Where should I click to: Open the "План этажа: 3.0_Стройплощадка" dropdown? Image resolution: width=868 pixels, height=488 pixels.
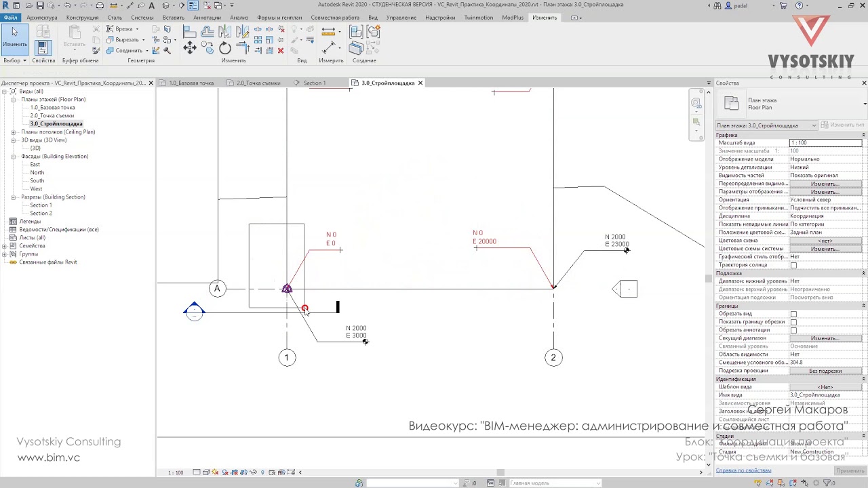pyautogui.click(x=767, y=125)
